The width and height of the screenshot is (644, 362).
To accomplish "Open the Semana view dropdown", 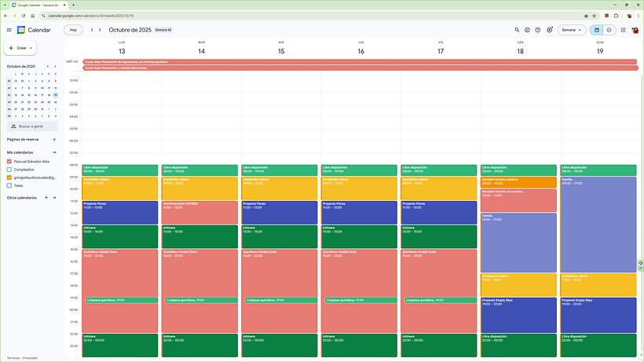I will pos(571,30).
